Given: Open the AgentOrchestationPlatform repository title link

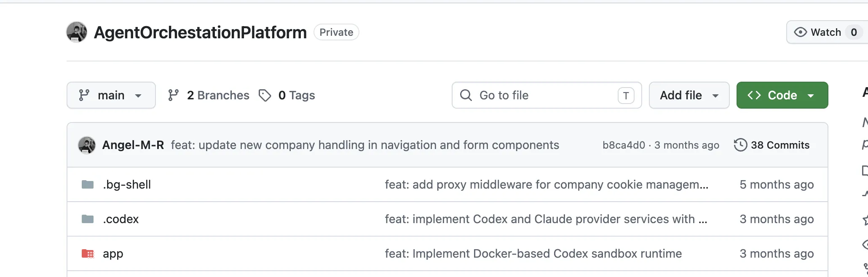Looking at the screenshot, I should pos(200,32).
